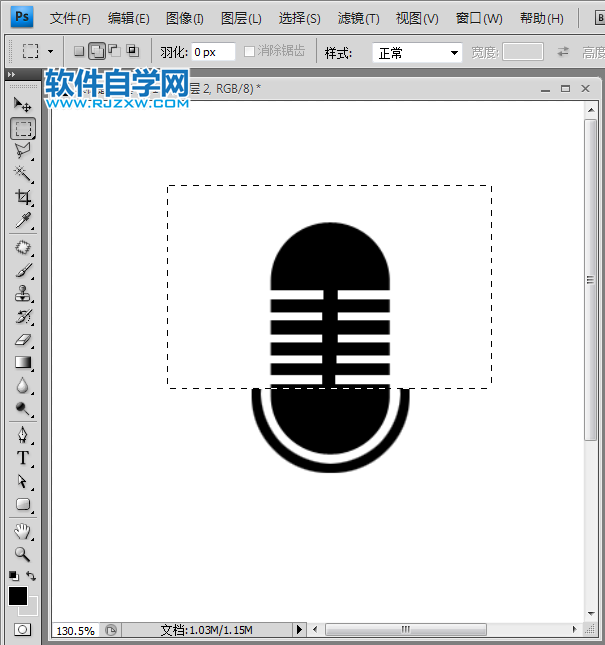605x645 pixels.
Task: Swap foreground and background colors
Action: tap(31, 576)
